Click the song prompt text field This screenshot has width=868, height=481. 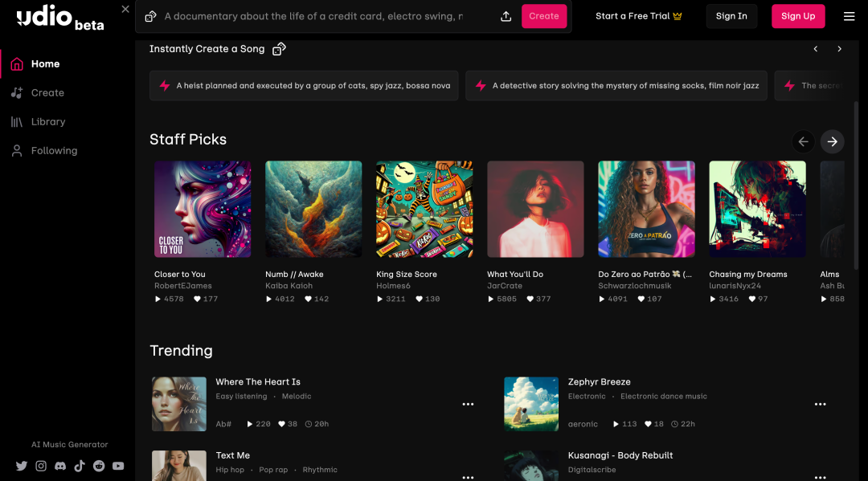point(313,16)
